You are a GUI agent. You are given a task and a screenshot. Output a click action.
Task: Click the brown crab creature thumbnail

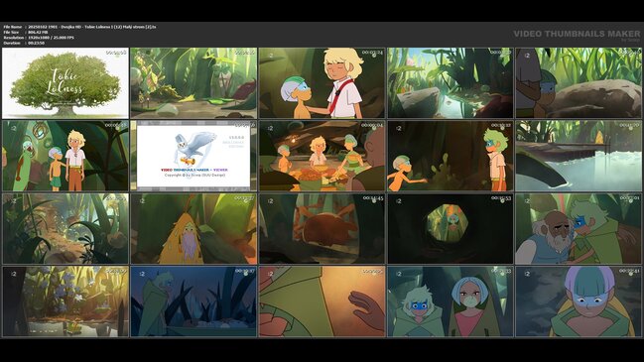[x=322, y=229]
